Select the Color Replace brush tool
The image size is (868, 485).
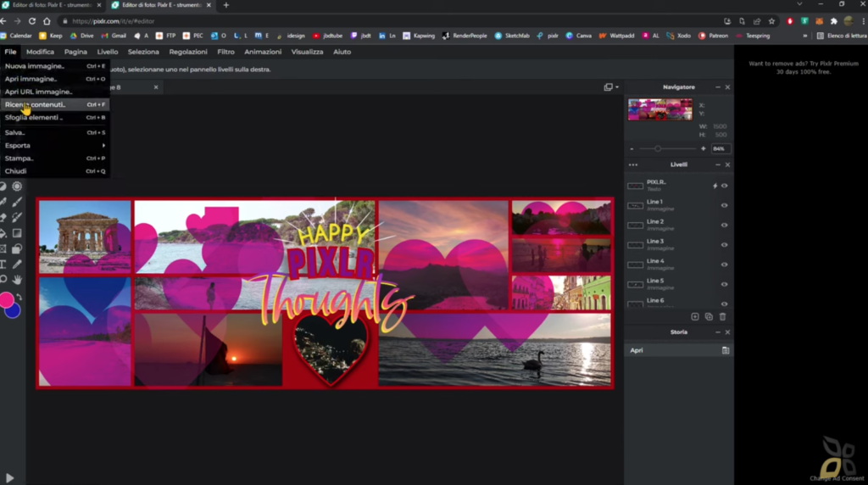[17, 218]
